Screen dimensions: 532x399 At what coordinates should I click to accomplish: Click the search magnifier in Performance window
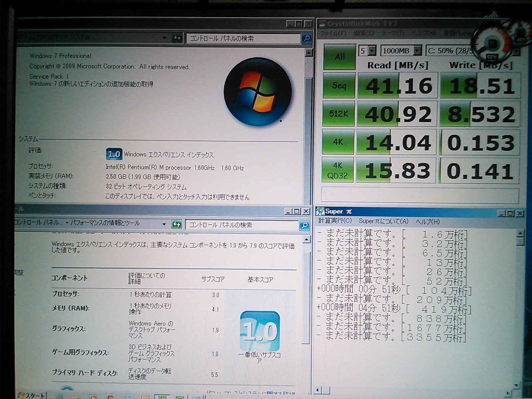pyautogui.click(x=304, y=225)
